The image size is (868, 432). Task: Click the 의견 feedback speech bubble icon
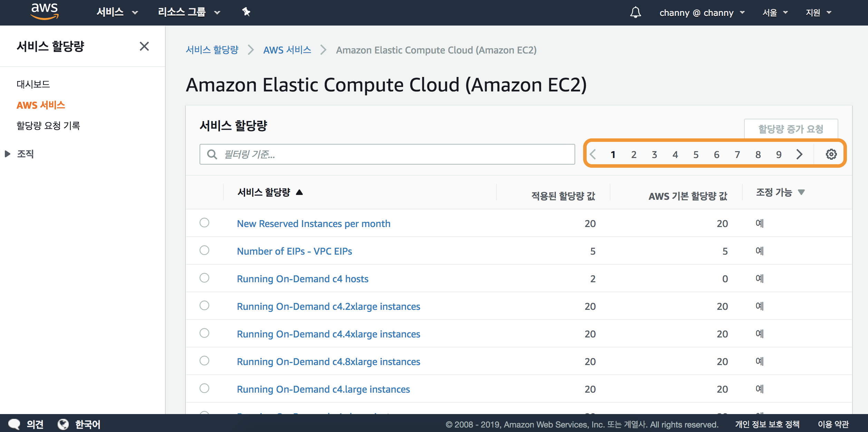coord(14,424)
